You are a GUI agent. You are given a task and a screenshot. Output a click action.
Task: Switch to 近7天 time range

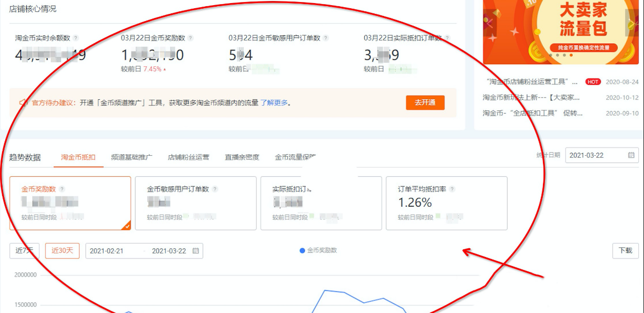[x=24, y=251]
